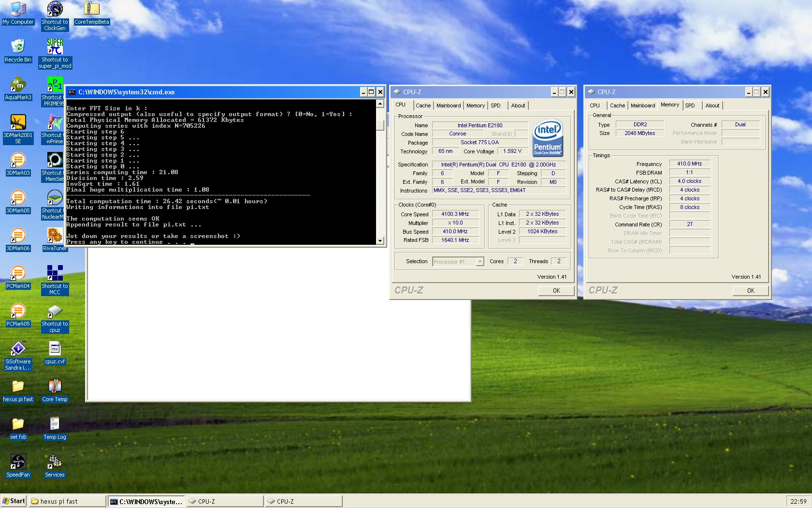
Task: Open the cmd.exe window system menu icon
Action: coord(72,92)
